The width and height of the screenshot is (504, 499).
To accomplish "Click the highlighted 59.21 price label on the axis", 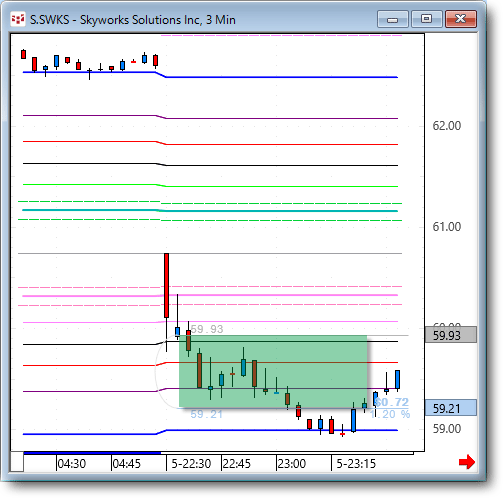I will [x=451, y=408].
